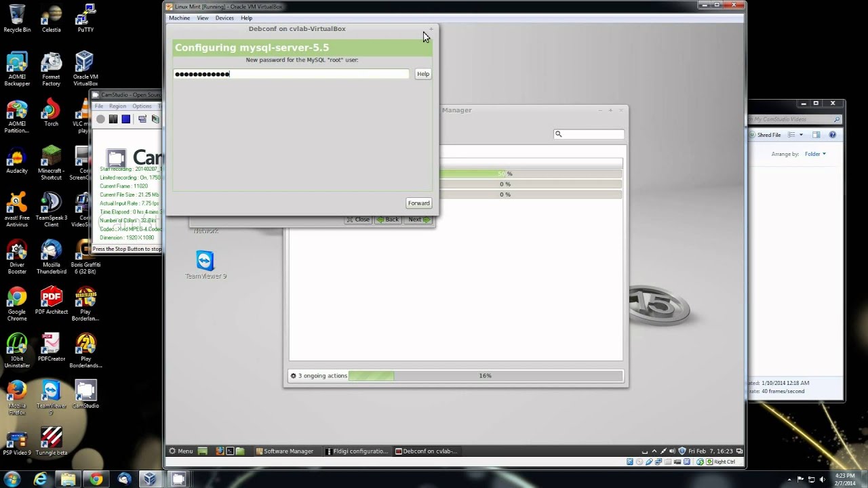Open VirtualBox Devices menu
The height and width of the screenshot is (488, 868).
(x=224, y=18)
